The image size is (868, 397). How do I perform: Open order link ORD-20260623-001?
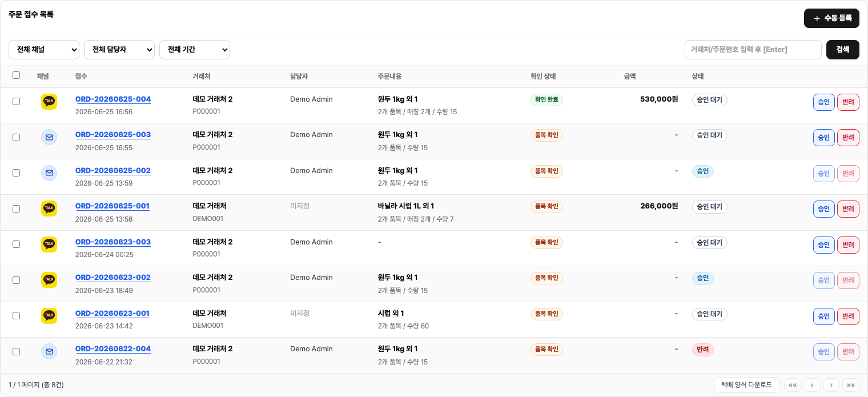(112, 313)
